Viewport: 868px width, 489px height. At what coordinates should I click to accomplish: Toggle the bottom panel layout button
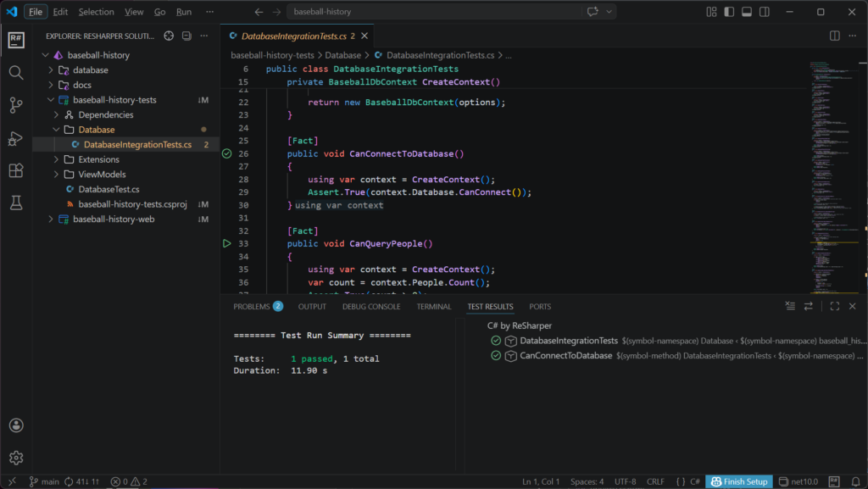tap(747, 12)
